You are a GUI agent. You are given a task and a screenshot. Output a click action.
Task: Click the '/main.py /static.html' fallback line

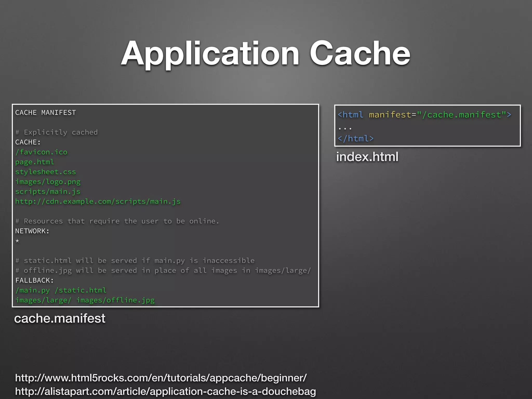[61, 290]
